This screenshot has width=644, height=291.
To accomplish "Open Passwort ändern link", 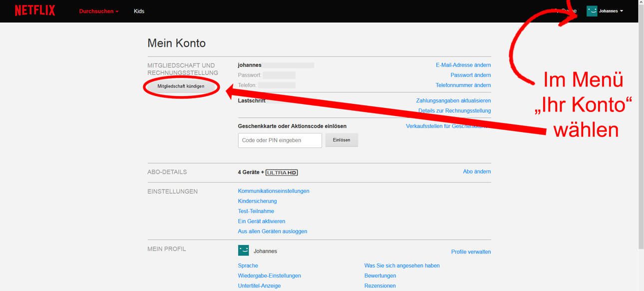I will click(471, 75).
